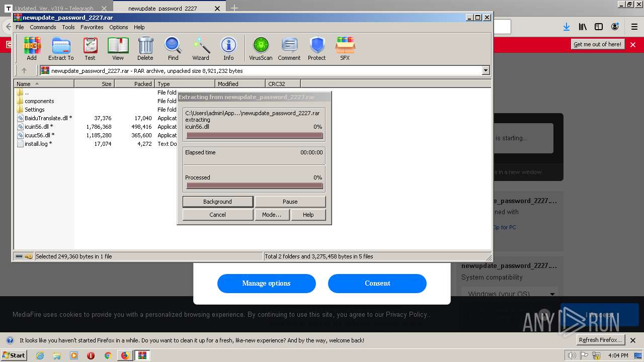Click Internet Explorer taskbar icon
Image resolution: width=644 pixels, height=362 pixels.
click(x=40, y=355)
